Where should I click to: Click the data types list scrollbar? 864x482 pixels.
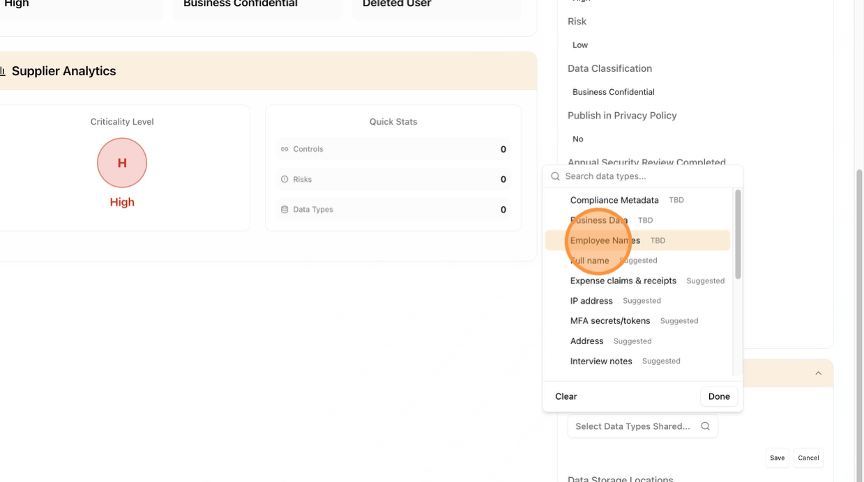tap(738, 235)
